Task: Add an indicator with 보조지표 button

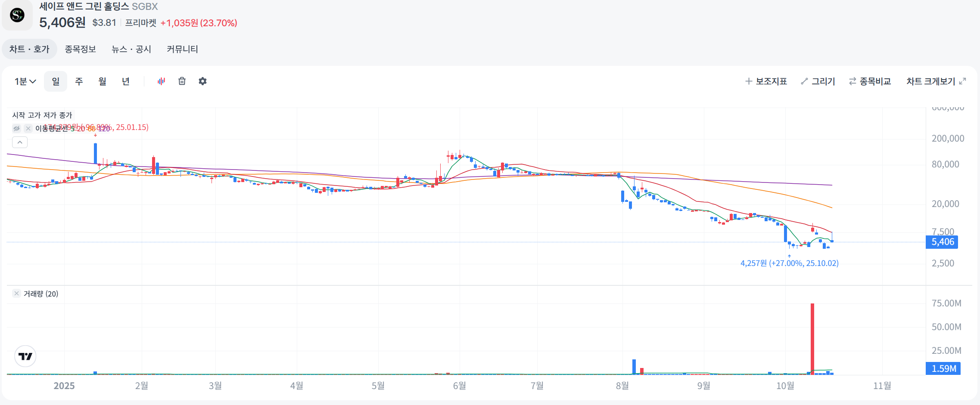Action: coord(766,81)
